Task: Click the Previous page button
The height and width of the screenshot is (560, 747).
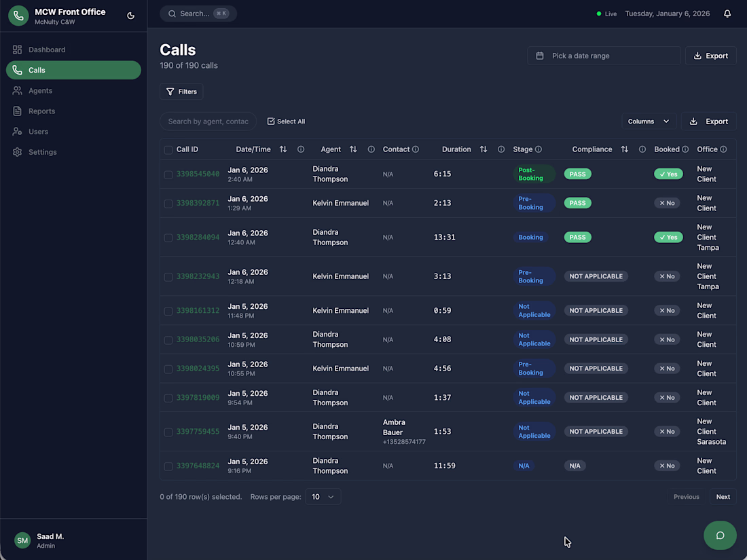Action: (x=686, y=497)
